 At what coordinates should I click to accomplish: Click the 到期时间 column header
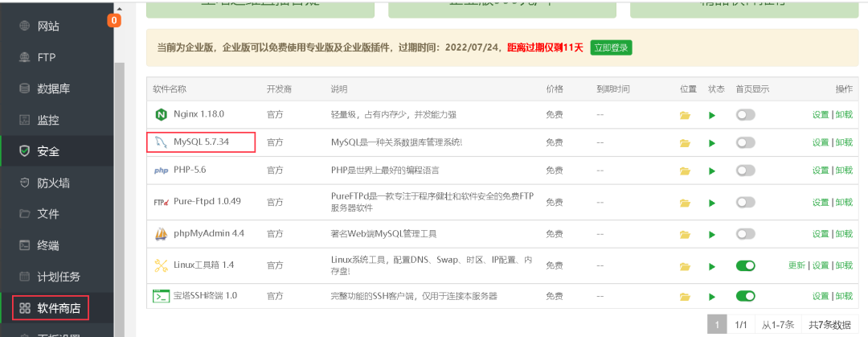pyautogui.click(x=612, y=89)
